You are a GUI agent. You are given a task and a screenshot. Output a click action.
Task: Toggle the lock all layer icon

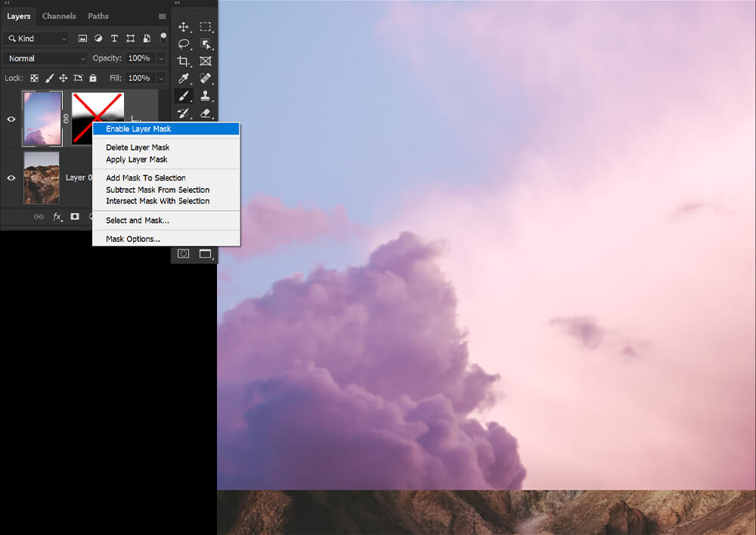[93, 78]
